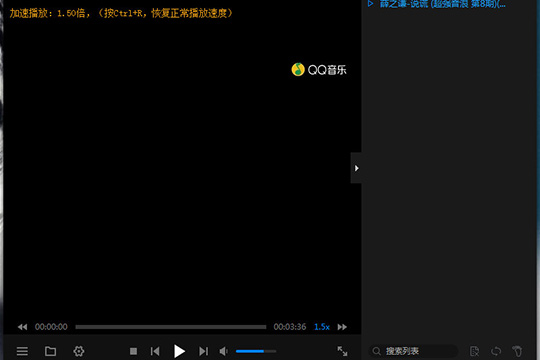
Task: Select the 薛之谦-说谎 playlist entry
Action: tap(443, 4)
